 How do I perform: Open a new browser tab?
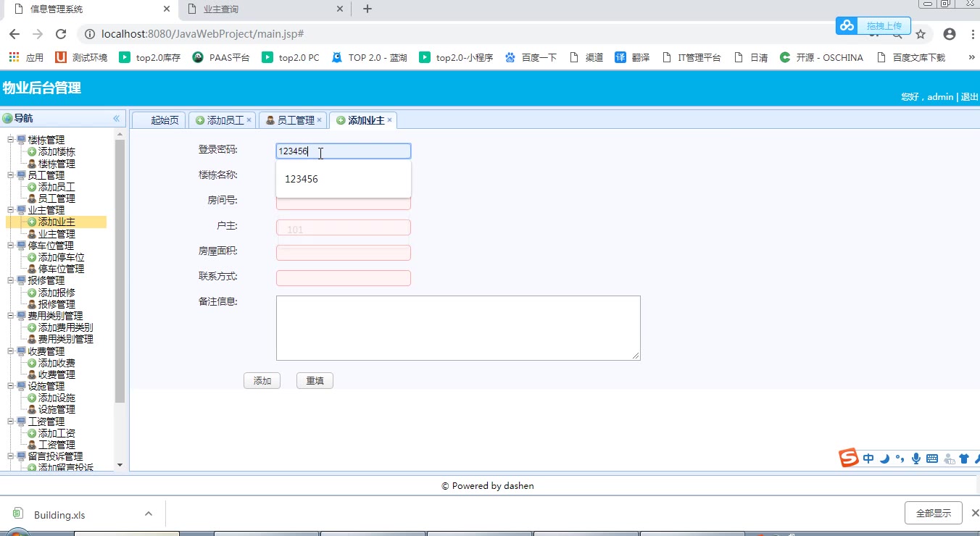[367, 9]
